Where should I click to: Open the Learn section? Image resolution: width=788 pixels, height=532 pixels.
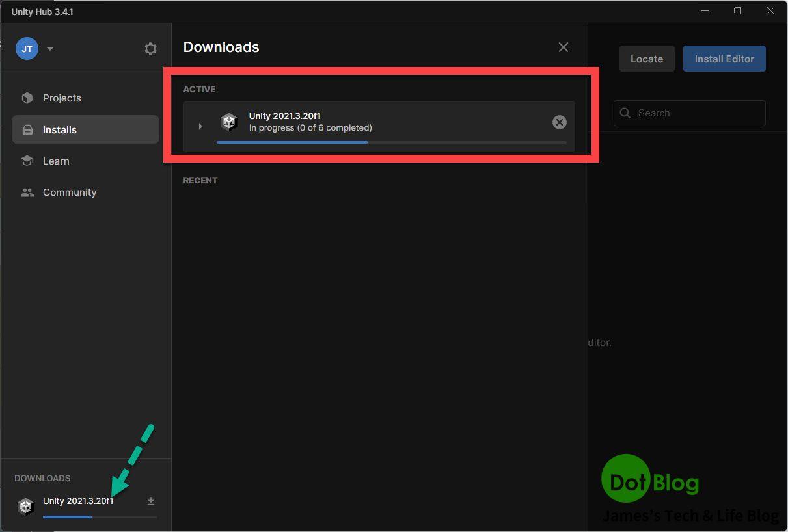click(85, 161)
